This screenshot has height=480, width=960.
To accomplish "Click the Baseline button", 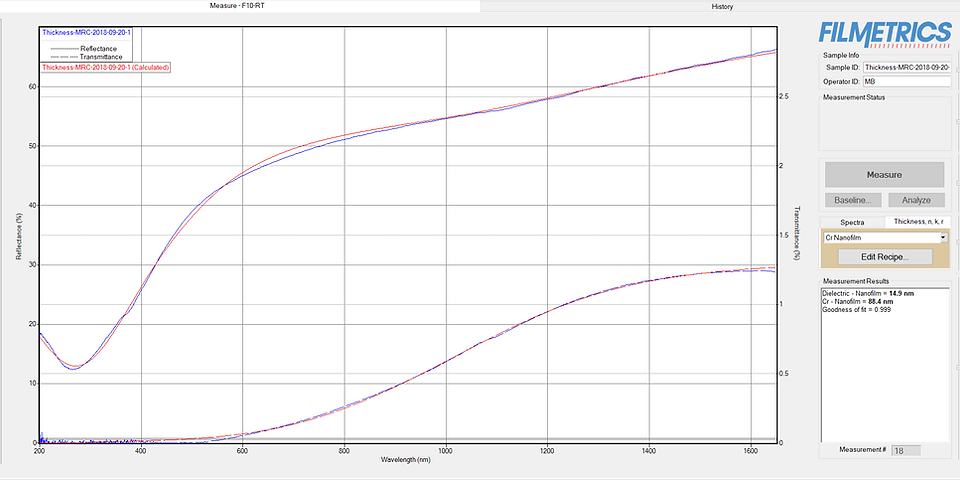I will tap(852, 200).
